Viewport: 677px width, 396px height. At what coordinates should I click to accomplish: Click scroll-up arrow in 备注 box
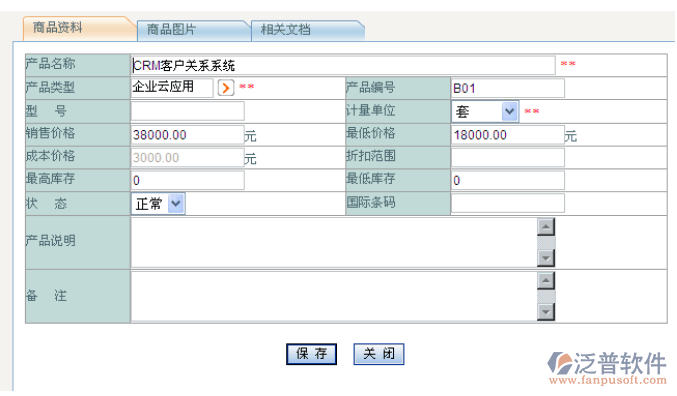[546, 281]
